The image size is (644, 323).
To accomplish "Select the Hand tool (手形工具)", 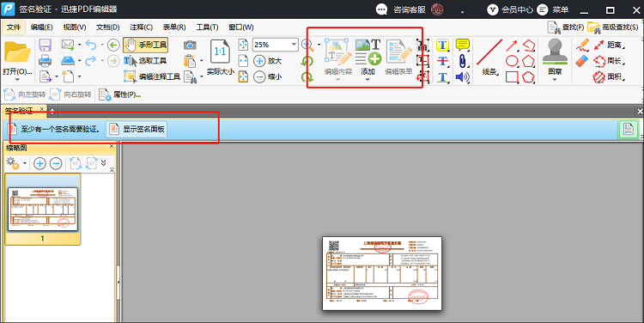I will point(145,45).
